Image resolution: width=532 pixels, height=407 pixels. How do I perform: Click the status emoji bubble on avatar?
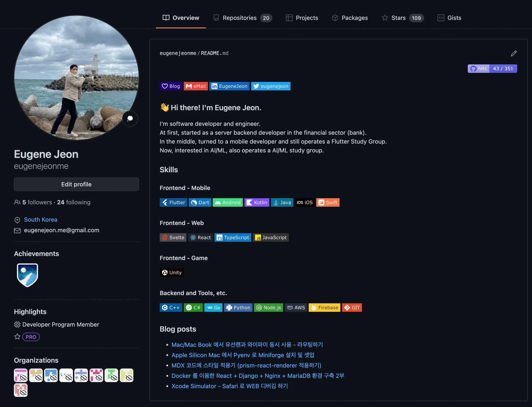click(130, 118)
